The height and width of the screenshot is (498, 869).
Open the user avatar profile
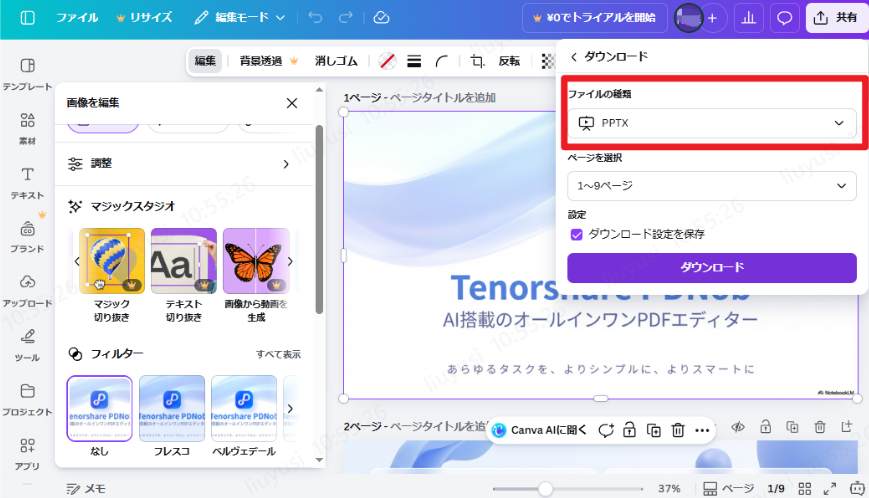point(688,18)
